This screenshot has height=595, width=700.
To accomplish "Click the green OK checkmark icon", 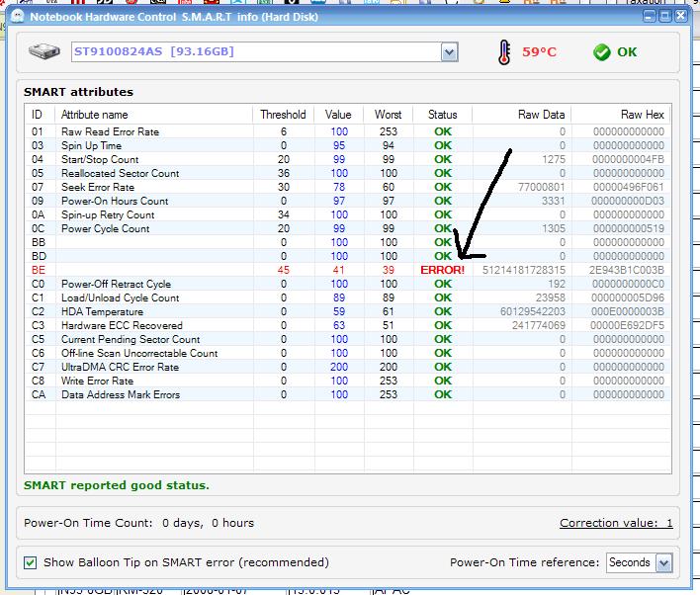I will 602,52.
